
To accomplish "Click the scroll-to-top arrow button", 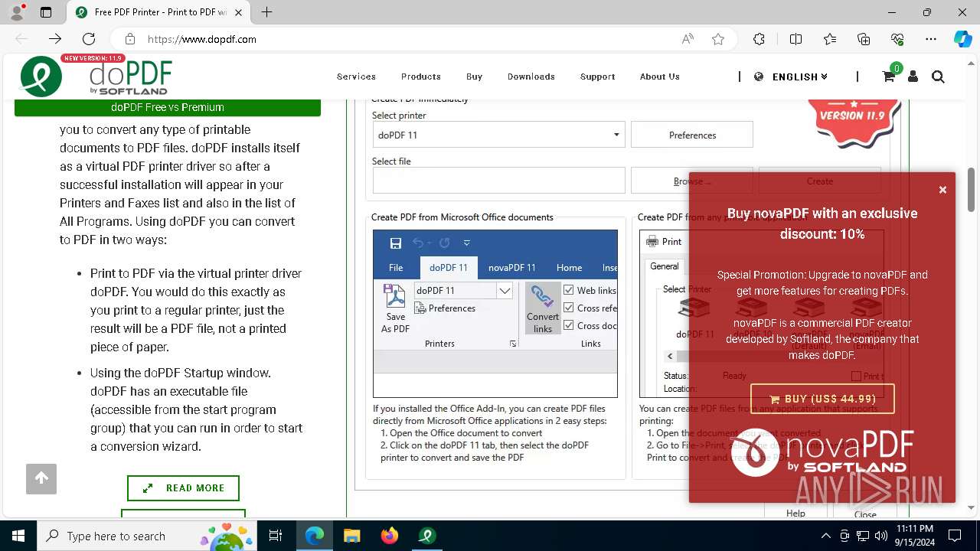I will 41,478.
